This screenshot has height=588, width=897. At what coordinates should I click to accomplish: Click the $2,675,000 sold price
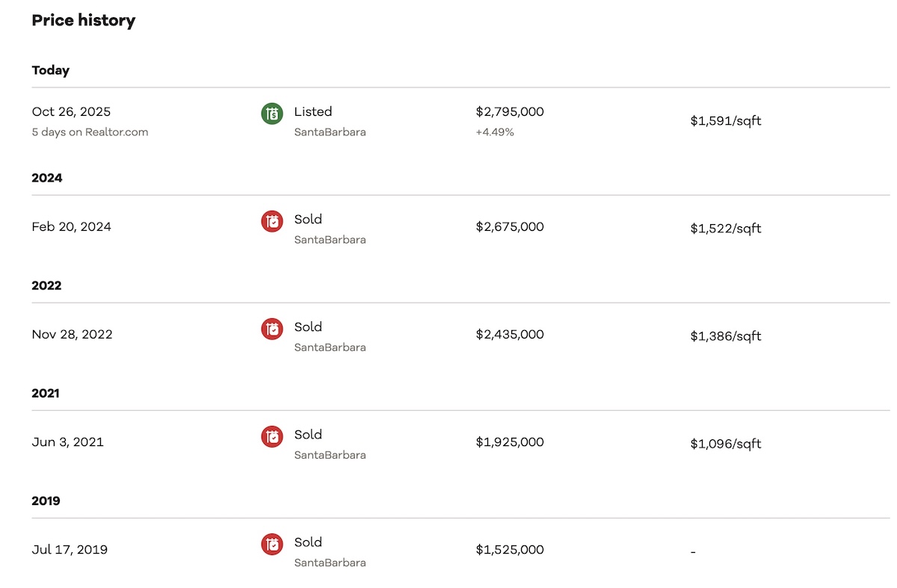click(x=510, y=226)
